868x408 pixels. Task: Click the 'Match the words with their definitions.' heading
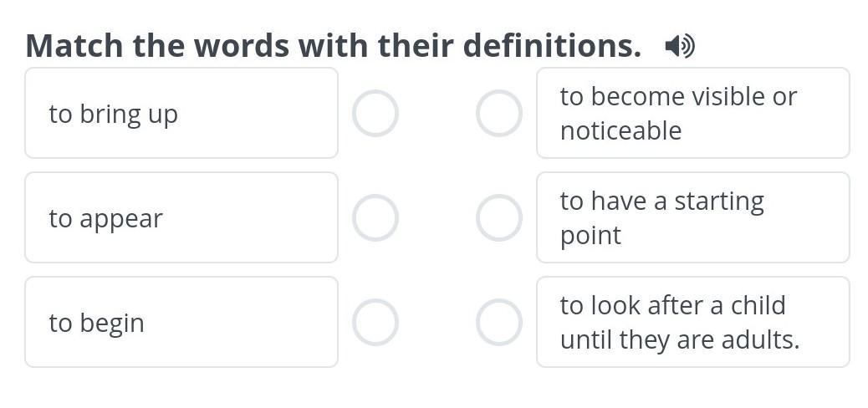click(333, 46)
